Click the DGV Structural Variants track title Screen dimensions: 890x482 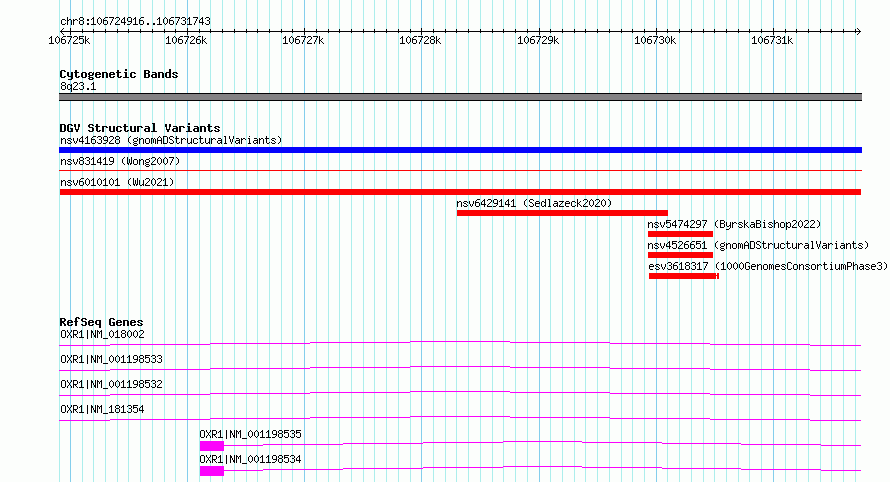[x=140, y=128]
